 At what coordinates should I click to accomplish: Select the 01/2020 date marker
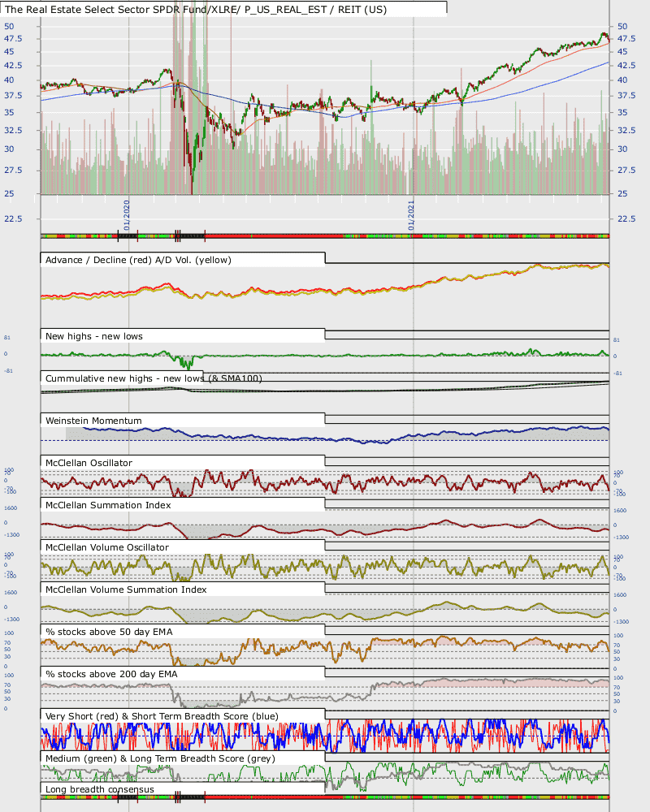coord(127,215)
